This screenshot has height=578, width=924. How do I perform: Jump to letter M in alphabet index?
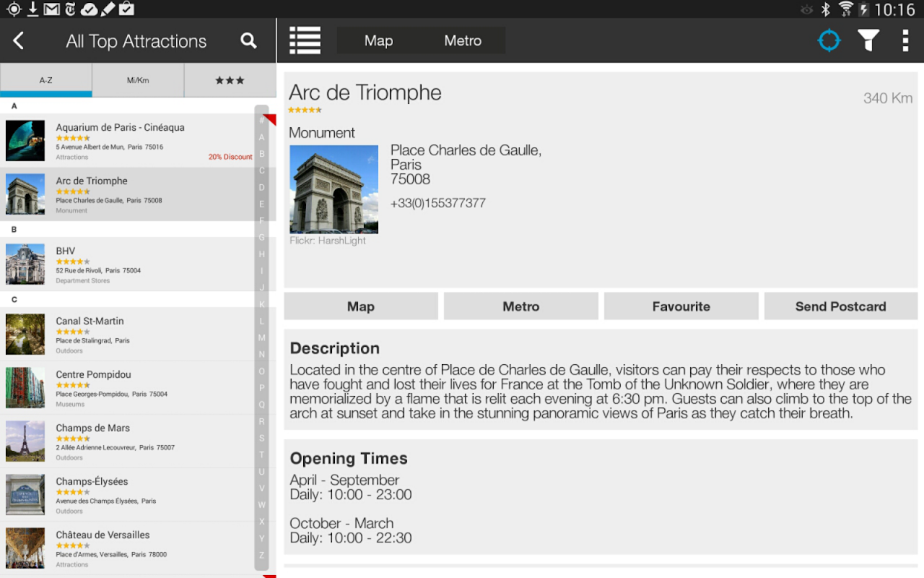[261, 337]
